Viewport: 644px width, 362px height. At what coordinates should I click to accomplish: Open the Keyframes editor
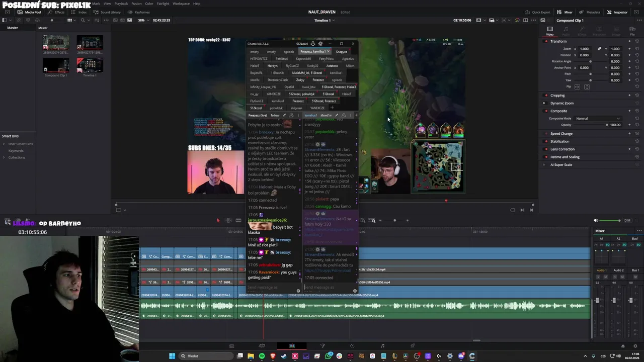click(x=139, y=12)
